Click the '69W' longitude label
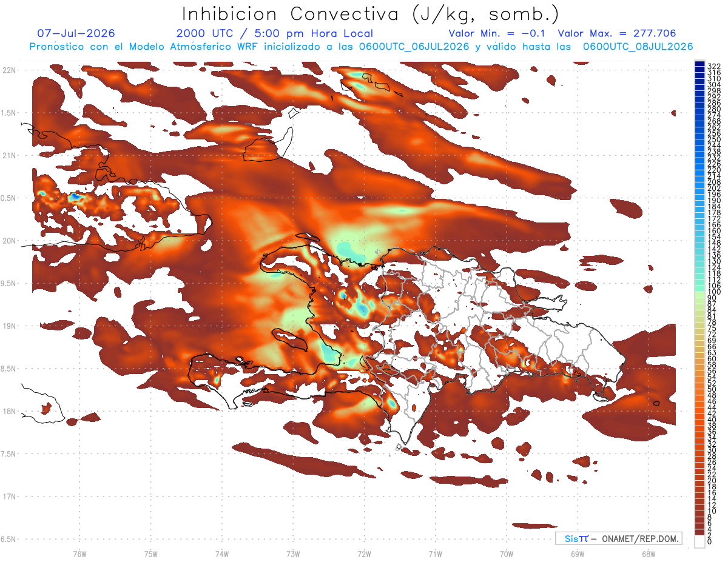The image size is (728, 562). pos(578,554)
